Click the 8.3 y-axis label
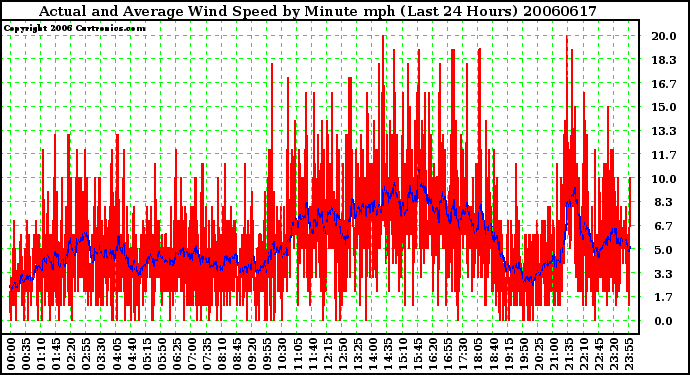The image size is (690, 375). (x=664, y=202)
